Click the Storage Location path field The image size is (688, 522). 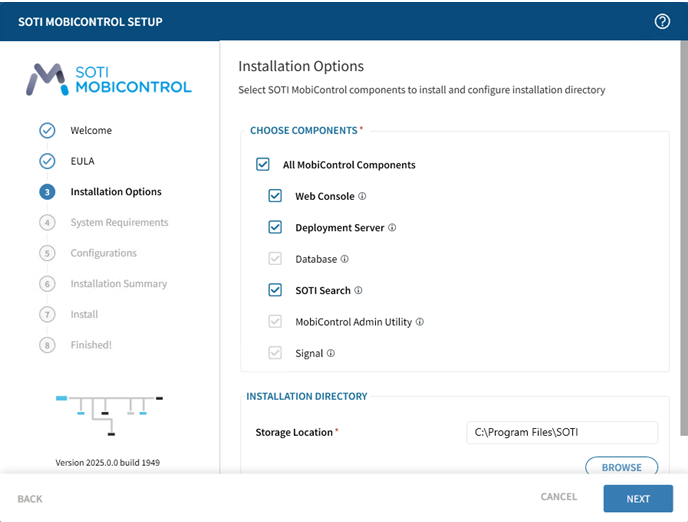pos(562,432)
